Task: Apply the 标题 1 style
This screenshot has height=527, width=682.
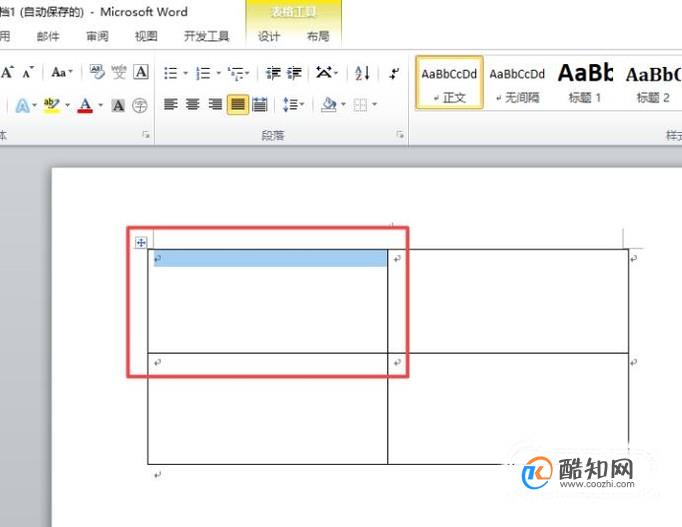Action: coord(585,83)
